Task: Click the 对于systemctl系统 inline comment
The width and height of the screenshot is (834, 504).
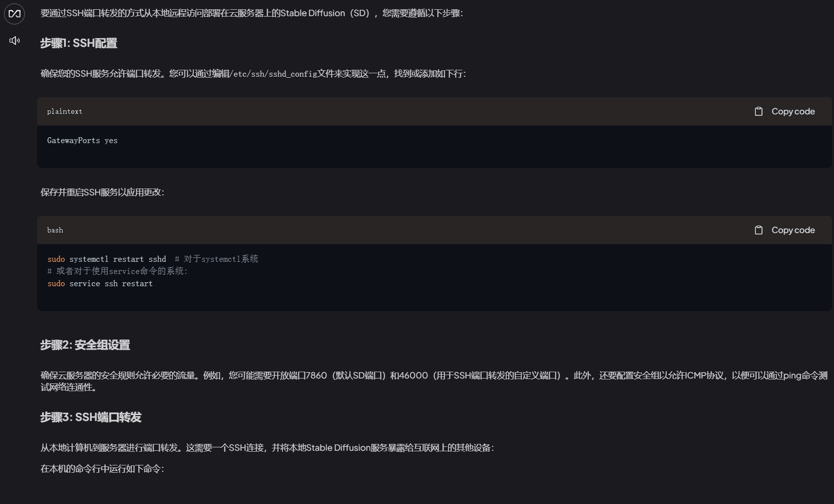Action: pyautogui.click(x=216, y=259)
